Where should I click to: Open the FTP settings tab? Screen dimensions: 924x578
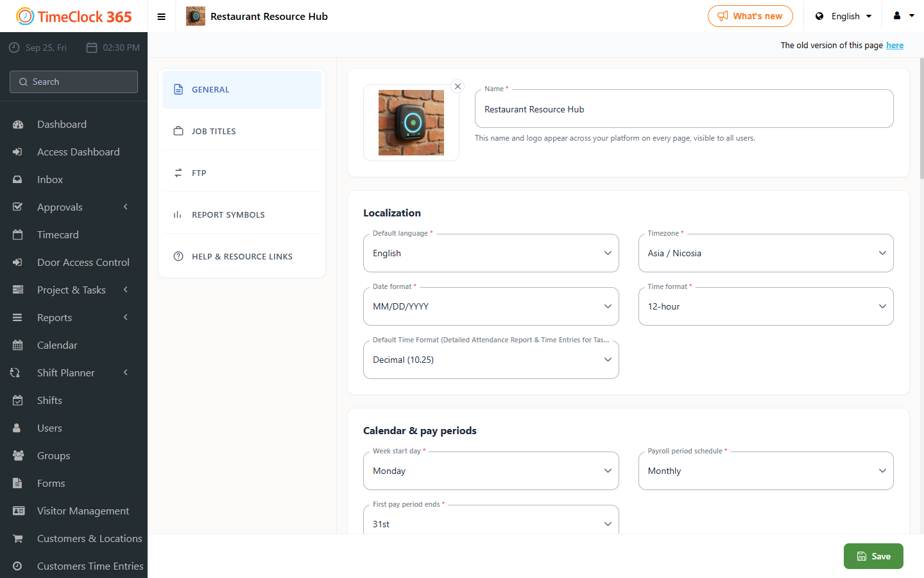[x=242, y=173]
